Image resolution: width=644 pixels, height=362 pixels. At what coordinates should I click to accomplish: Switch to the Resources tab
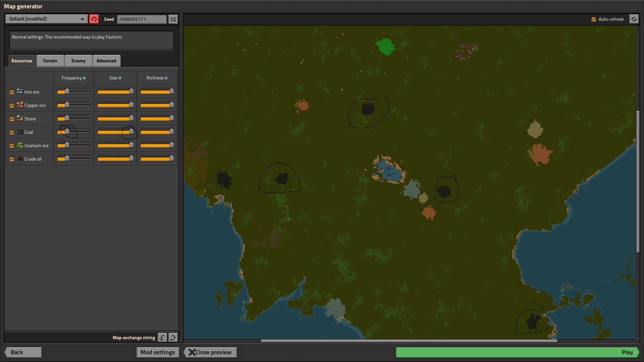click(22, 61)
